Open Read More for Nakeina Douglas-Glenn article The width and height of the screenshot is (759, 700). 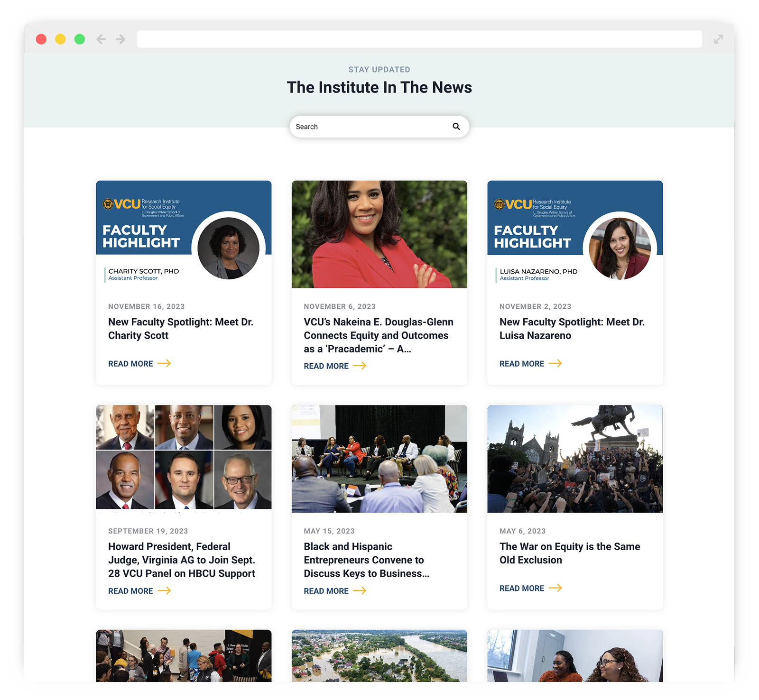tap(326, 366)
